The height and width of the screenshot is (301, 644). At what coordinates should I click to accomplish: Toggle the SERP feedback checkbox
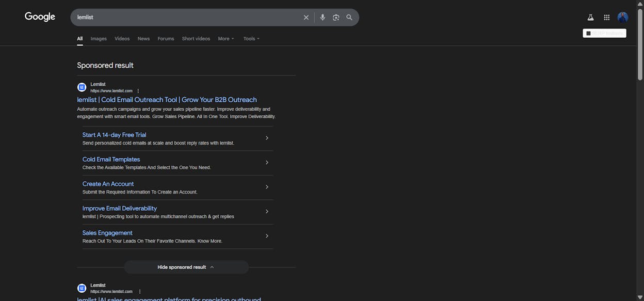click(588, 33)
